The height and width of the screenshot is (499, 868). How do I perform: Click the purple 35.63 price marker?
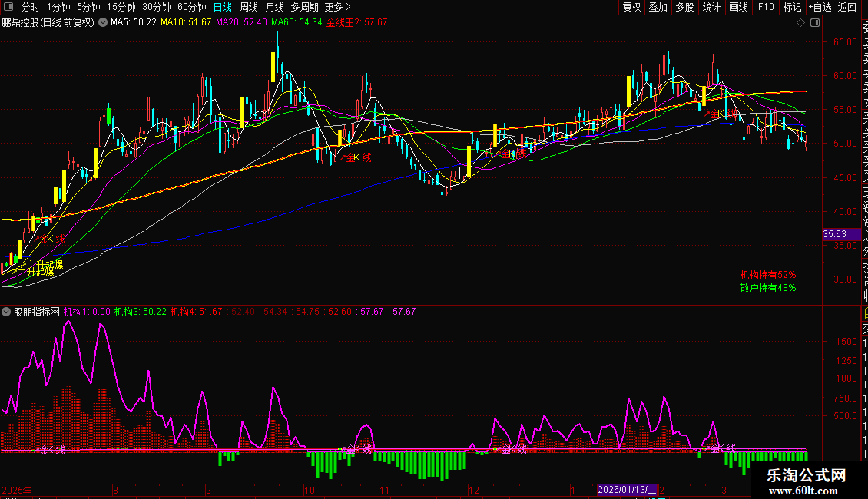[x=834, y=234]
